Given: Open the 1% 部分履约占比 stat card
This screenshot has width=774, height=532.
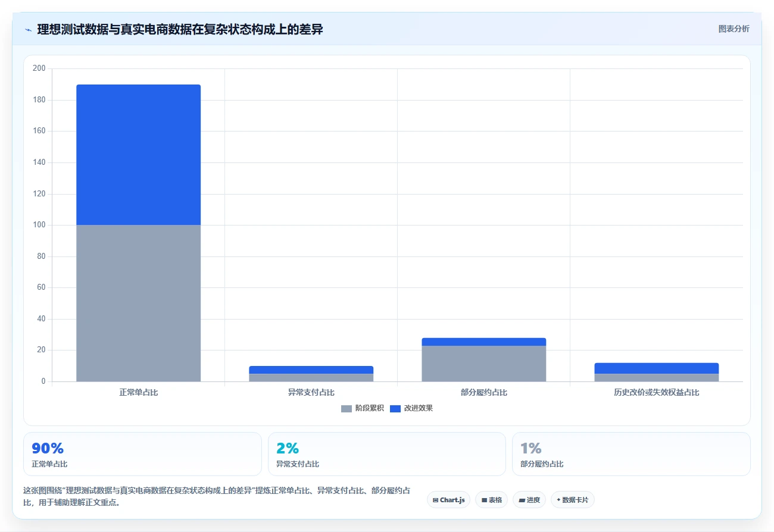Looking at the screenshot, I should click(x=631, y=454).
